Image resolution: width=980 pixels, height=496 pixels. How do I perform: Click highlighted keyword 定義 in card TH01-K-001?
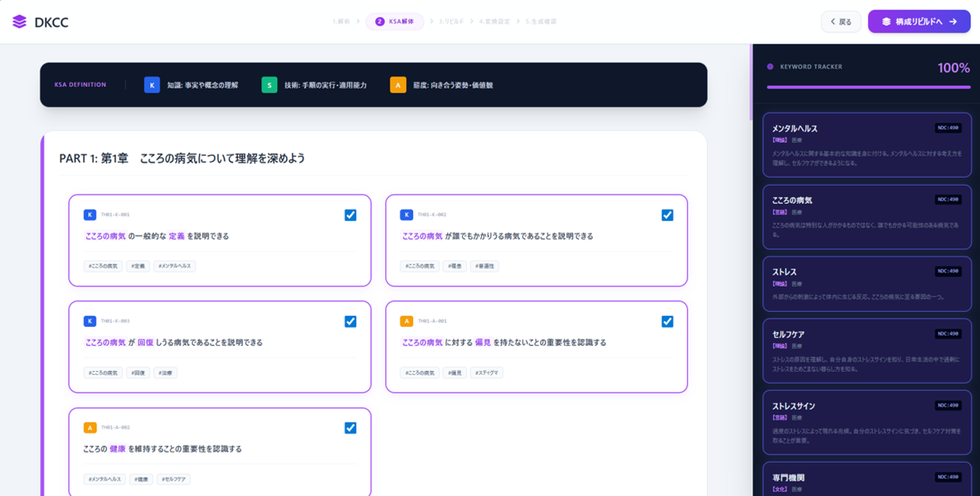tap(176, 236)
